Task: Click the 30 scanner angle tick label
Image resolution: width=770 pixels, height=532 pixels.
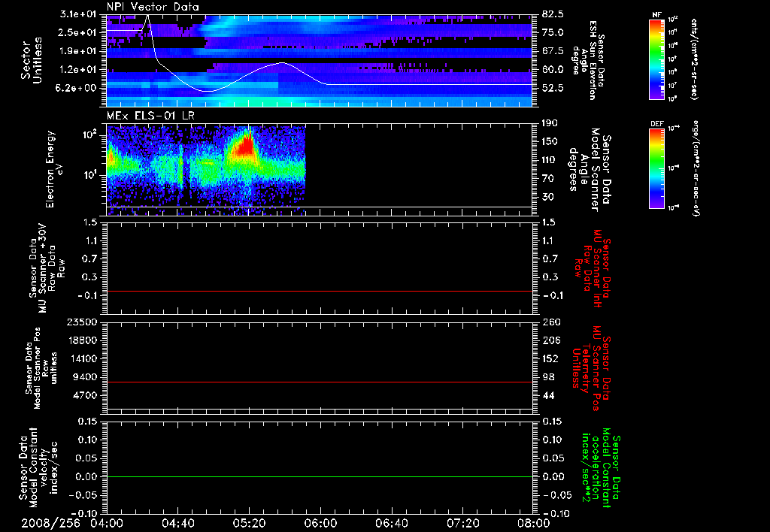Action: click(547, 197)
